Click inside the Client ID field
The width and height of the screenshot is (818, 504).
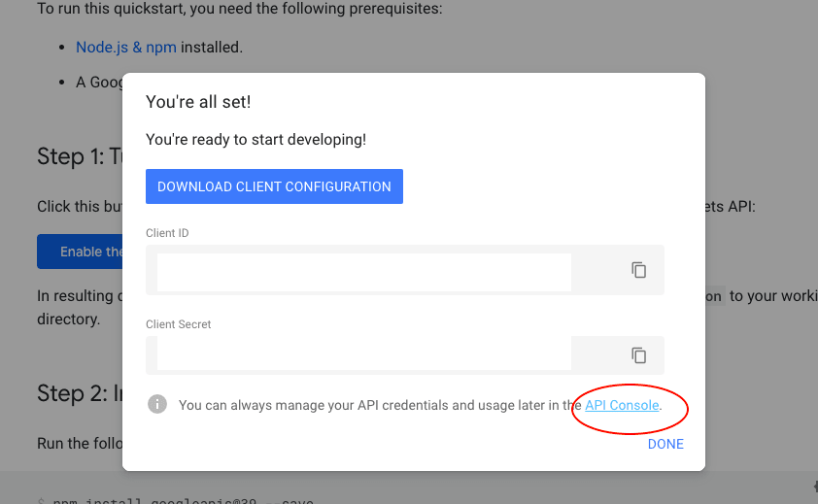point(364,272)
